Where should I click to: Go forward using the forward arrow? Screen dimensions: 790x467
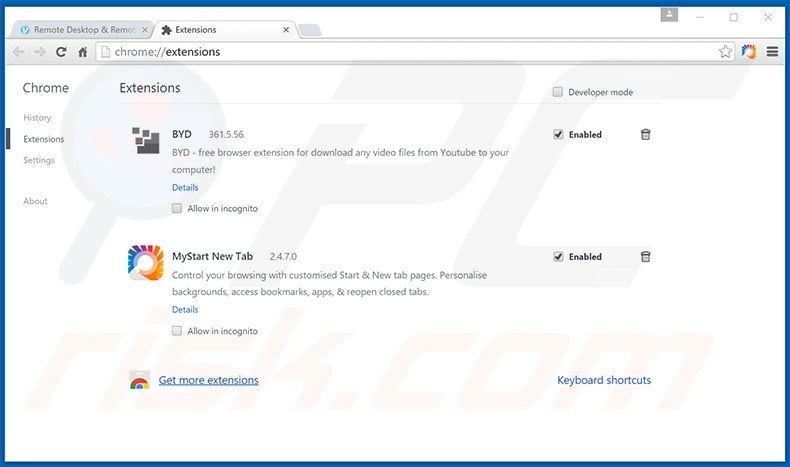point(40,52)
